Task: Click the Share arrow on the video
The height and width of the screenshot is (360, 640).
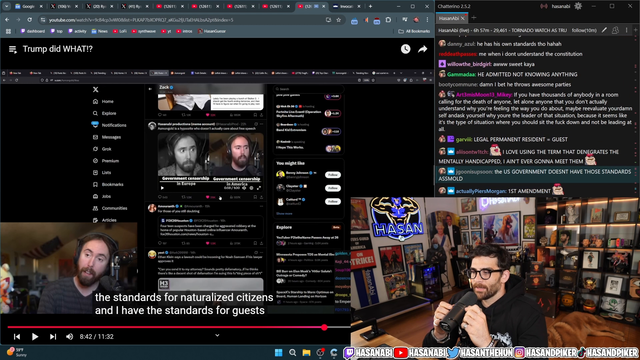Action: pyautogui.click(x=422, y=49)
